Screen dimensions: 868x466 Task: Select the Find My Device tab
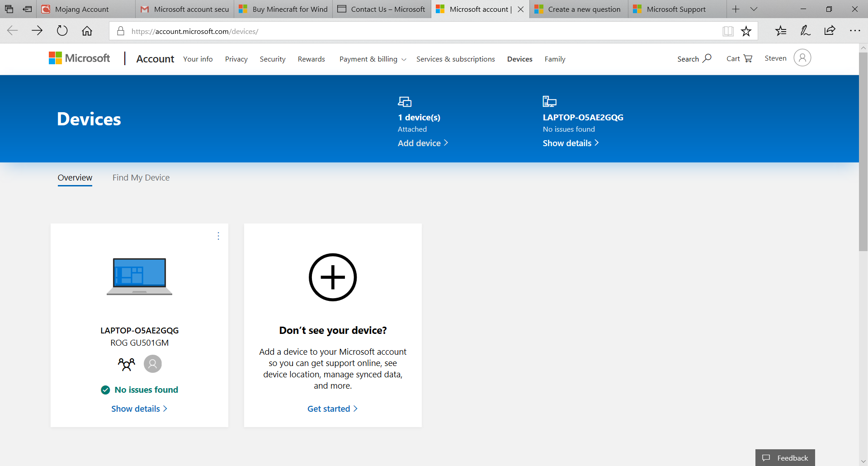pos(141,178)
